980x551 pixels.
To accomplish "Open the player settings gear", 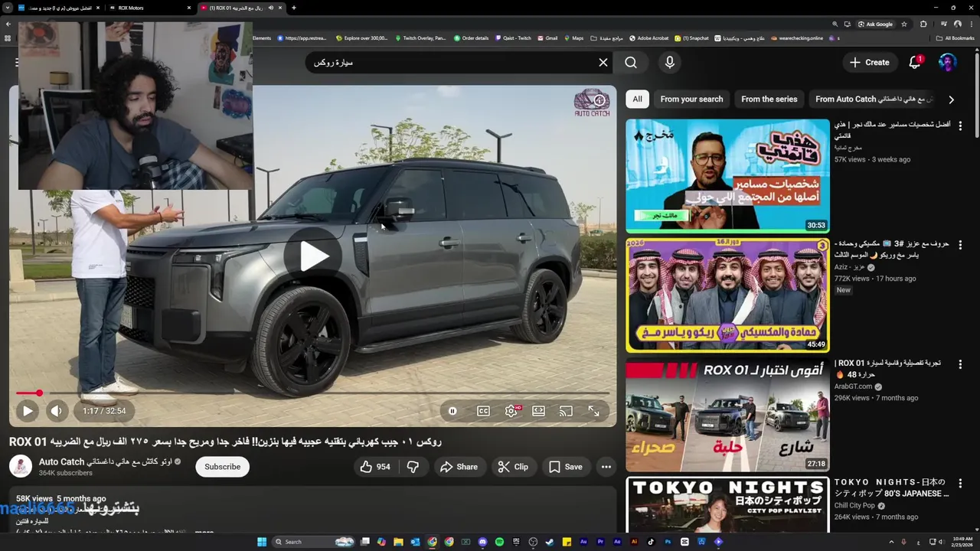I will click(511, 411).
